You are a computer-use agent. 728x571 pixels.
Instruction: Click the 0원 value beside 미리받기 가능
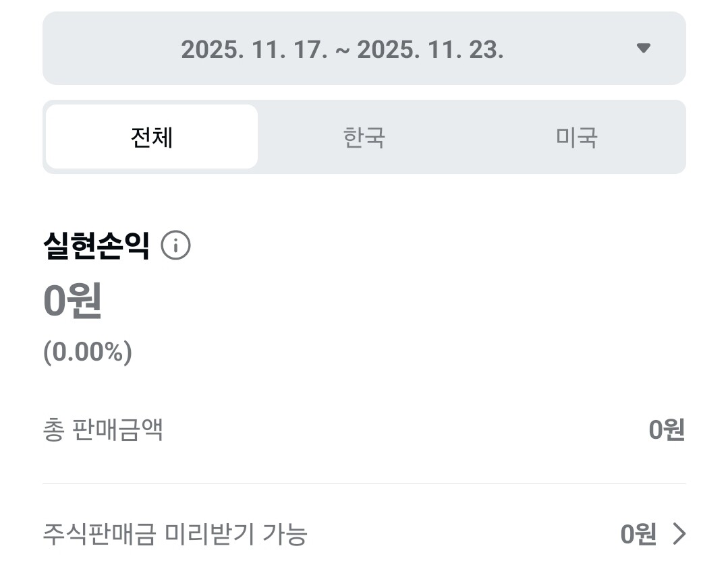pyautogui.click(x=638, y=534)
